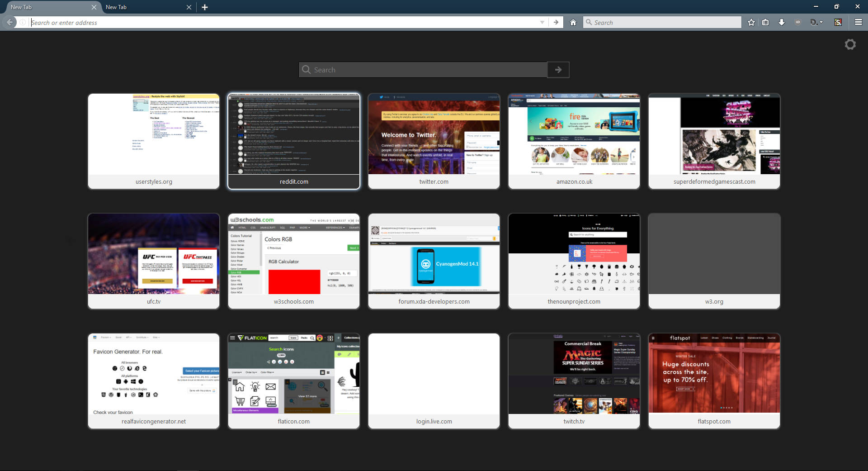Focus the 'Search or enter address' bar

tap(285, 22)
